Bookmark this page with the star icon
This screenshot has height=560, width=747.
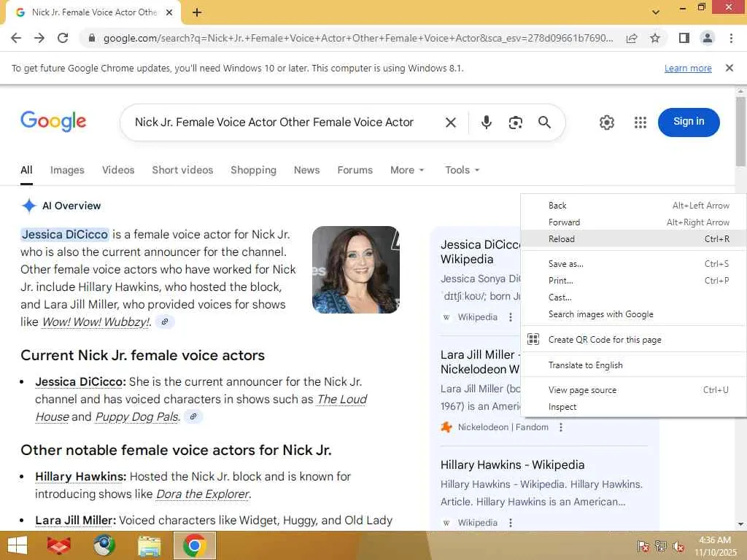click(x=655, y=38)
